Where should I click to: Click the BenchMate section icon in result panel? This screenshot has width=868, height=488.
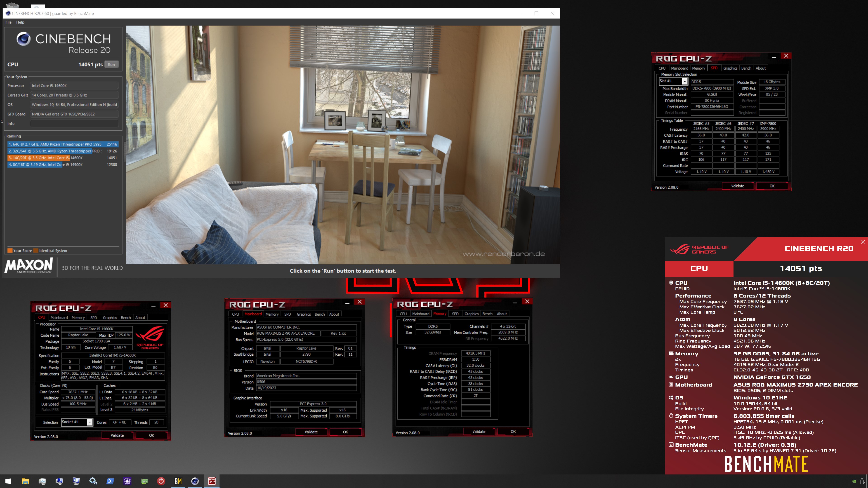pyautogui.click(x=671, y=445)
